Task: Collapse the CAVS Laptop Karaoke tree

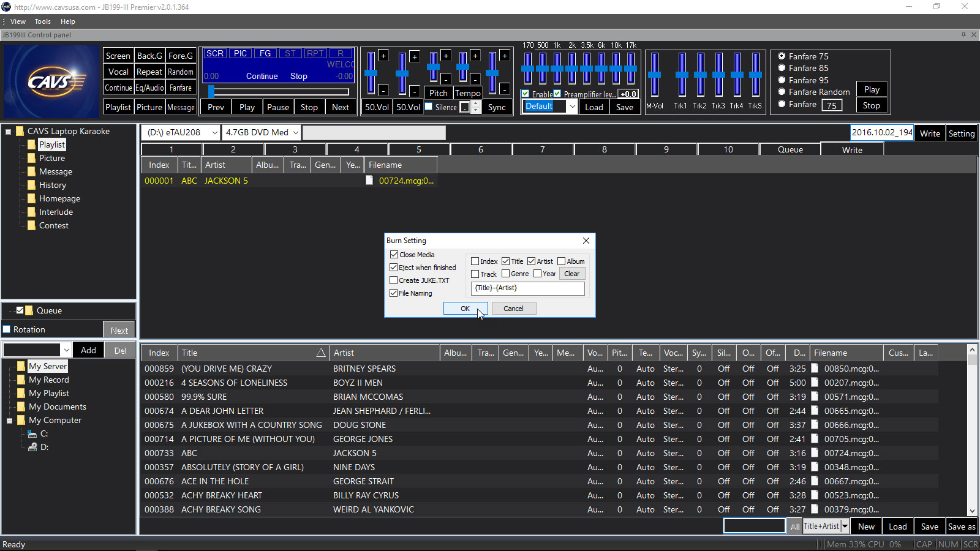Action: coord(9,132)
